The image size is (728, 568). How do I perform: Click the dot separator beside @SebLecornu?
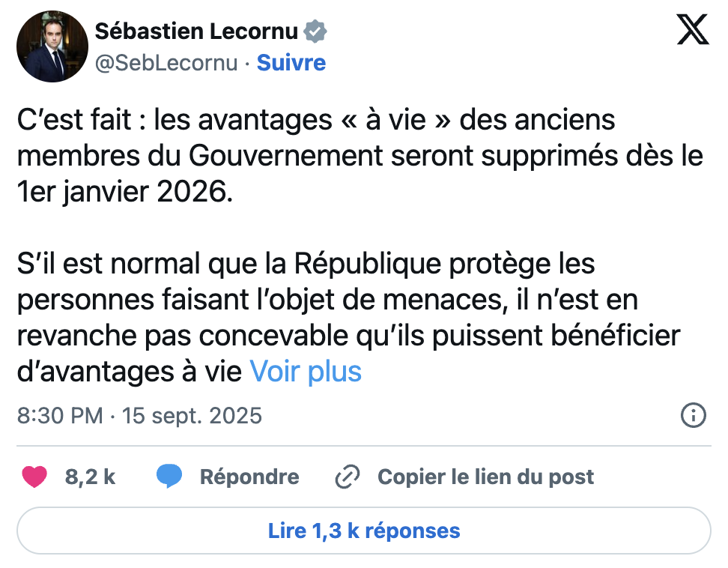(x=246, y=64)
